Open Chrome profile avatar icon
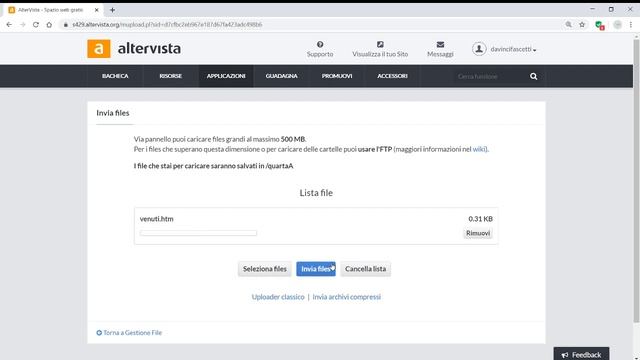The height and width of the screenshot is (360, 640). (618, 24)
